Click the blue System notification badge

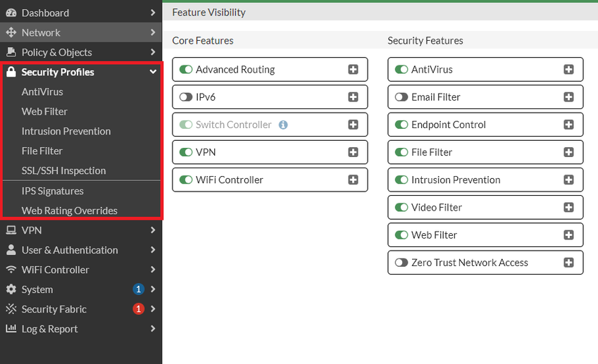click(139, 289)
